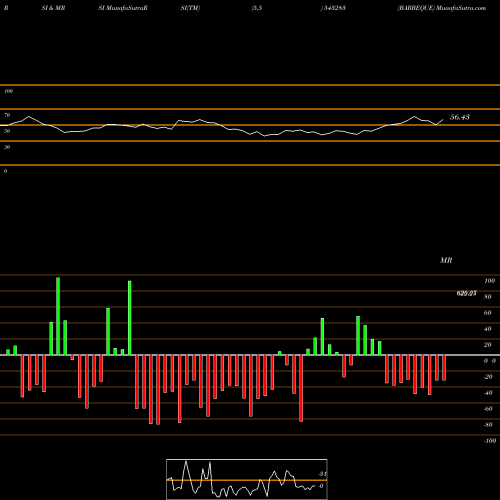Click the 622.23 value label
The width and height of the screenshot is (500, 500).
[466, 293]
